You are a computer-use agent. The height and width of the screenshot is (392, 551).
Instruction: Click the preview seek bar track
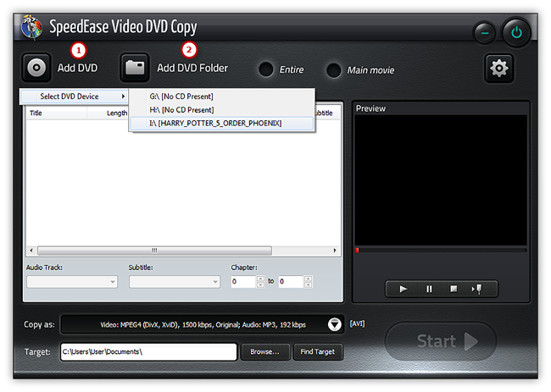coord(441,251)
